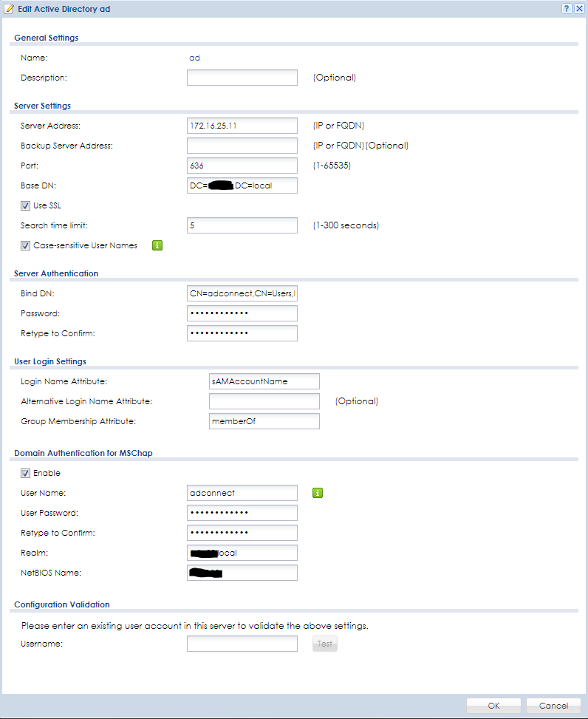Click '(IP or FQDN) (Optional)' hint text
The image size is (588, 719).
coord(360,146)
